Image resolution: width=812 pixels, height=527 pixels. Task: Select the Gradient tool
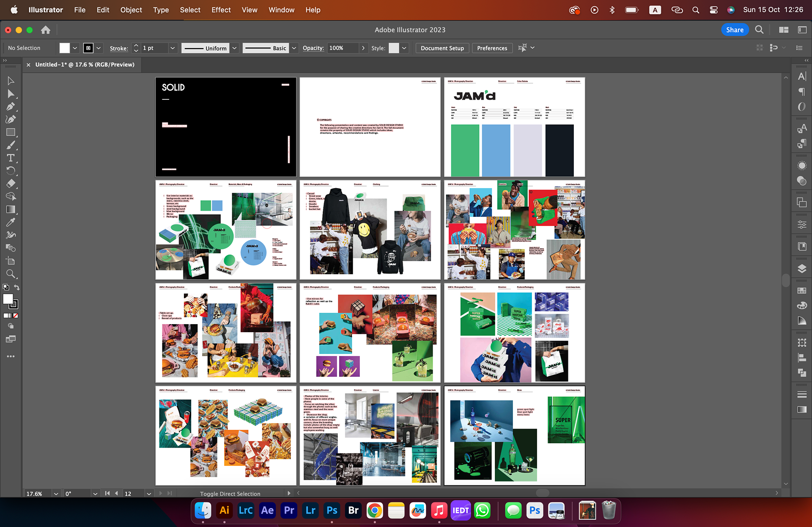click(x=11, y=210)
